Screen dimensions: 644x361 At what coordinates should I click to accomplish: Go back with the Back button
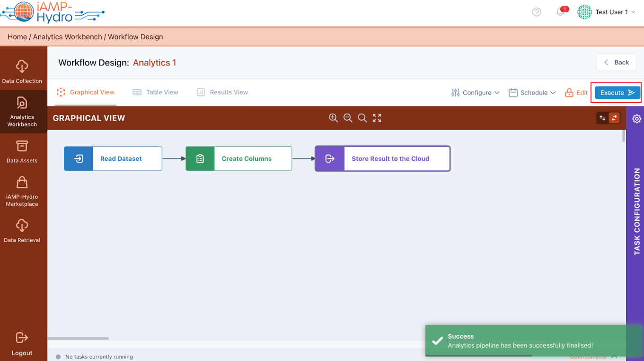[616, 62]
